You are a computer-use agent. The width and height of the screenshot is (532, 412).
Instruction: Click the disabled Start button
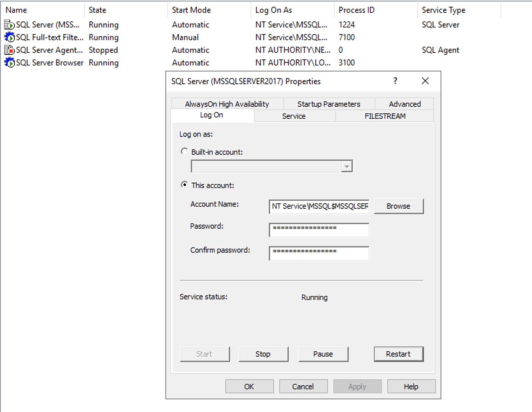pyautogui.click(x=205, y=354)
